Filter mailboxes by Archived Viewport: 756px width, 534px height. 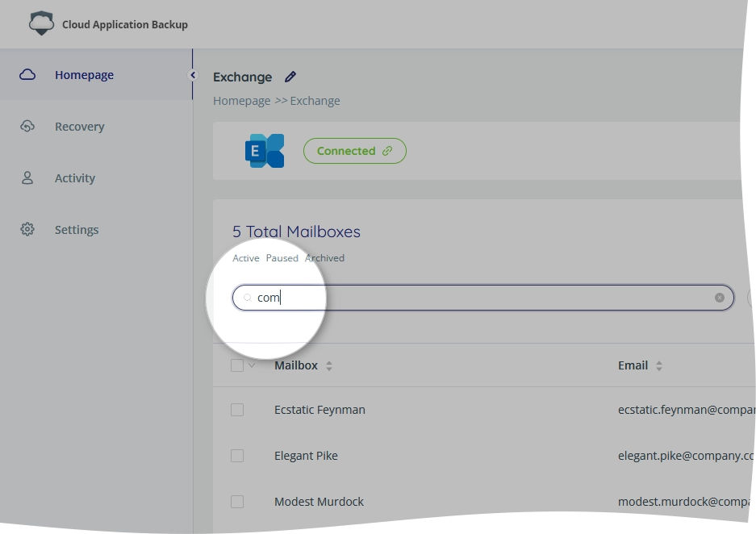pos(324,258)
